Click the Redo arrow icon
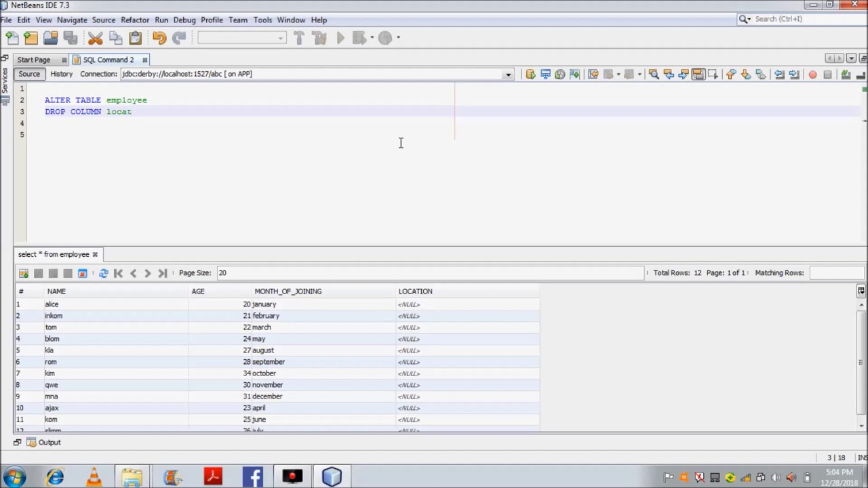Image resolution: width=868 pixels, height=488 pixels. click(179, 38)
